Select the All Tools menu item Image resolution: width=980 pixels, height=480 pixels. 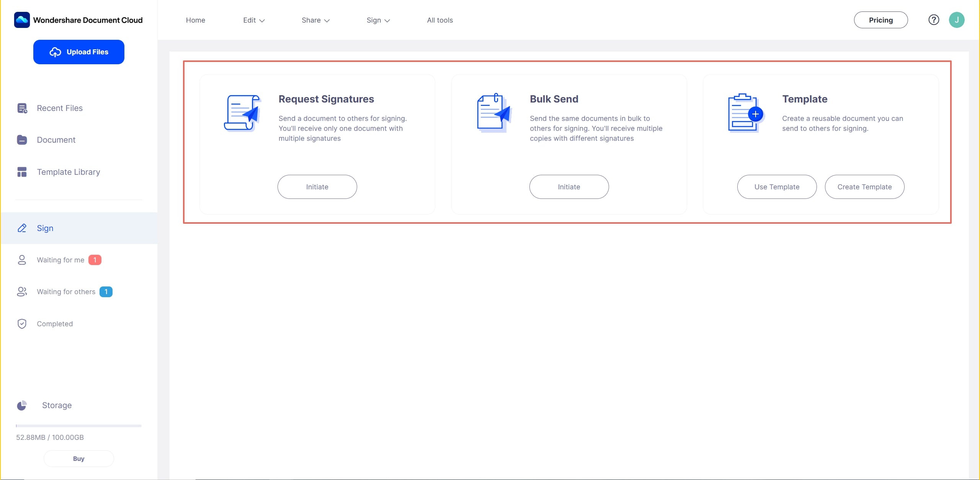pos(440,20)
